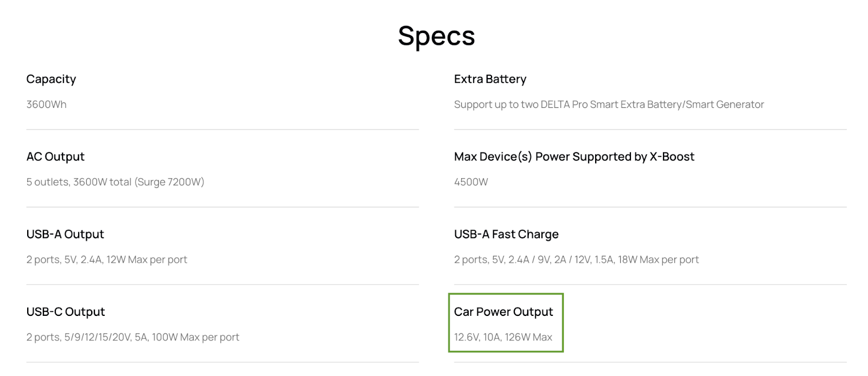Click the 4500W X-Boost value

coord(471,182)
